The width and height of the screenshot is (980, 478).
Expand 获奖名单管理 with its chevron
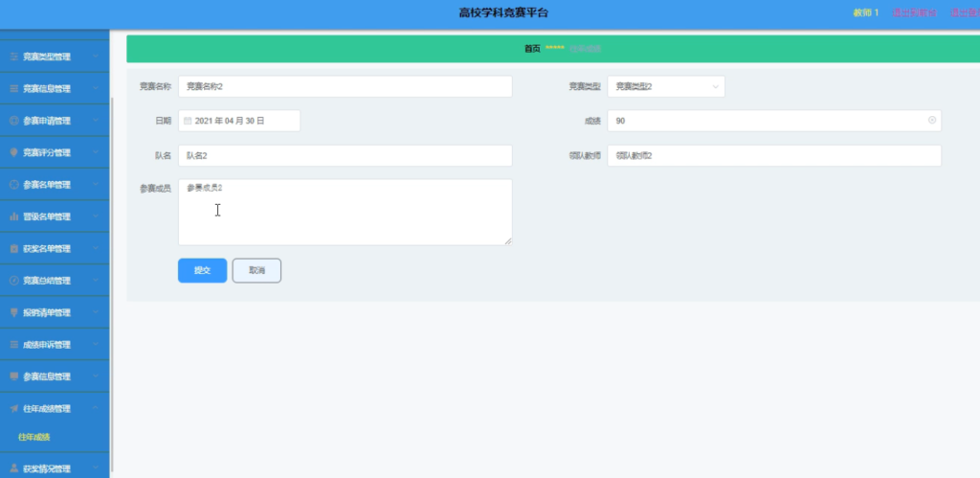96,248
